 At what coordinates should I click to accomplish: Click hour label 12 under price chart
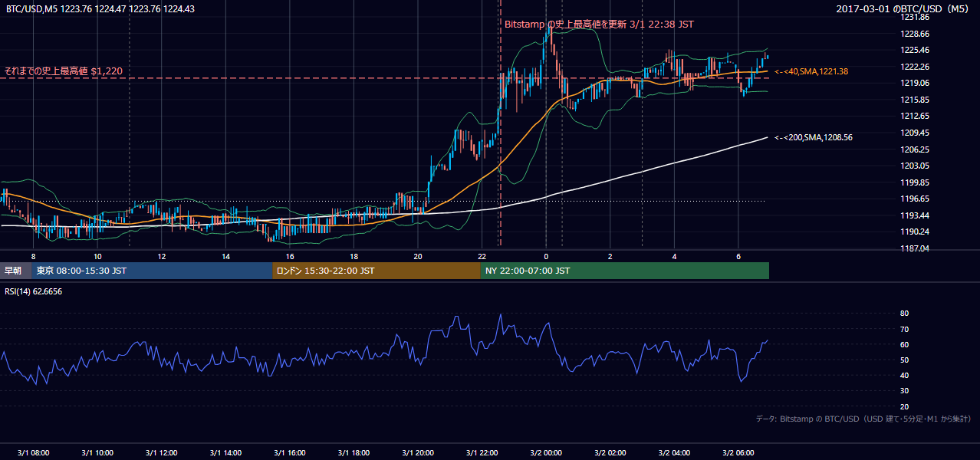(161, 256)
